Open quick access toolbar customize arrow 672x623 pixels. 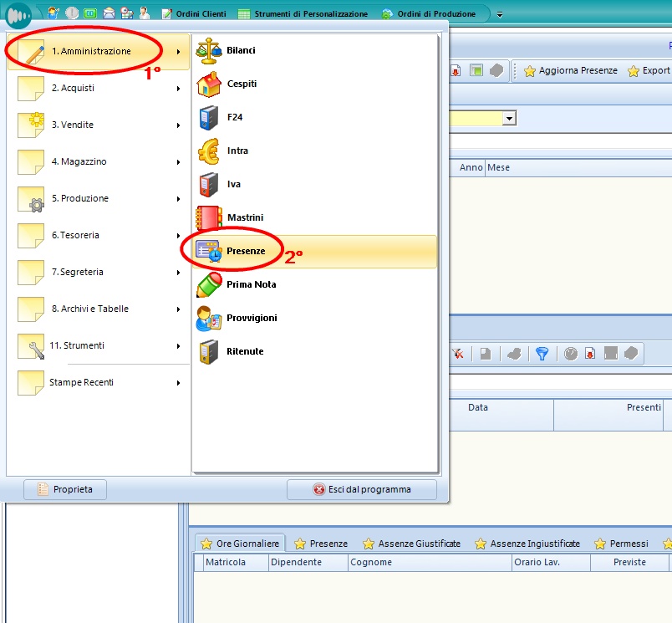point(500,14)
